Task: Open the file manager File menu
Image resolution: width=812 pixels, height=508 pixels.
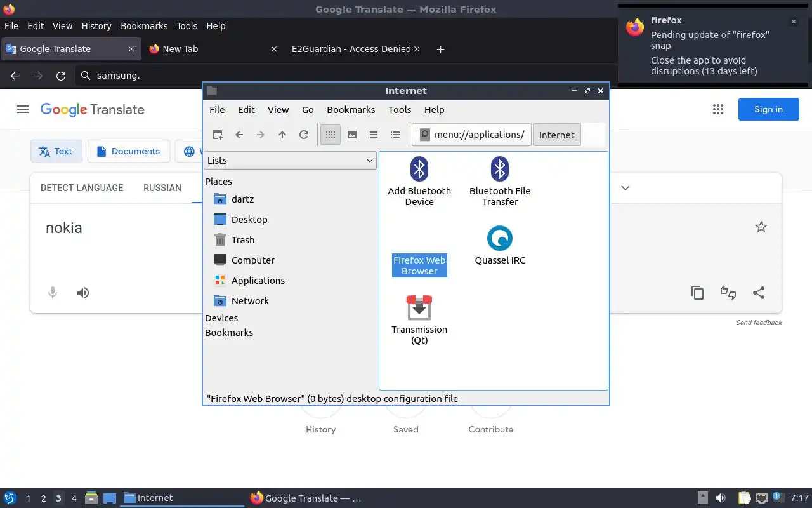Action: point(217,110)
